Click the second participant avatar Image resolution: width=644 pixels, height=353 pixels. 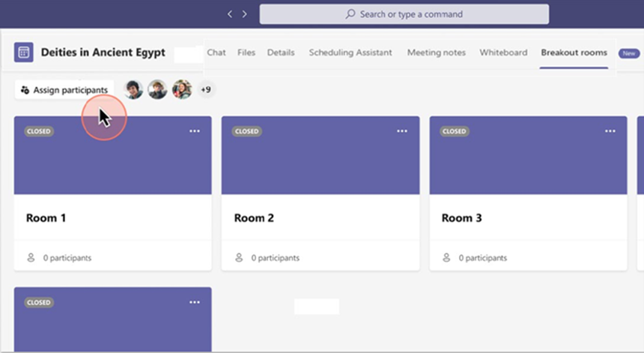pos(158,89)
